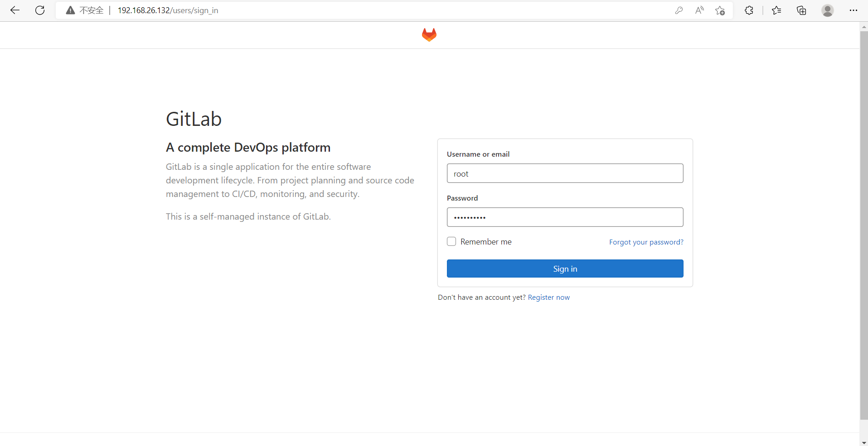Activate the Read Aloud icon
868x446 pixels.
coord(699,10)
